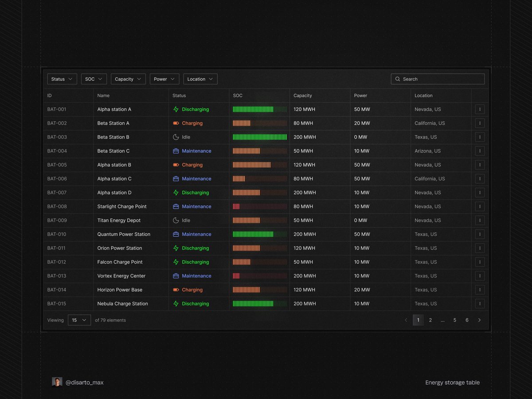This screenshot has width=532, height=399.
Task: Open the SOC filter dropdown
Action: click(94, 79)
